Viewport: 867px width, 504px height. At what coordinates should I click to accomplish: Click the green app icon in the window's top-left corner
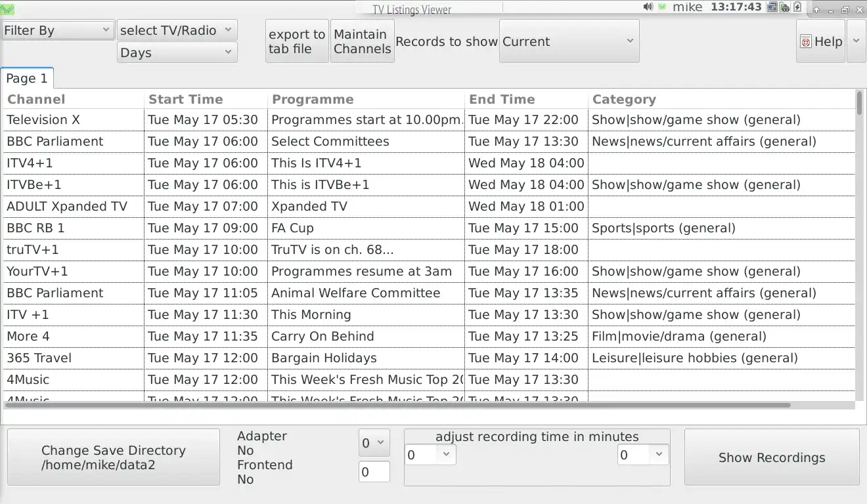(x=7, y=9)
